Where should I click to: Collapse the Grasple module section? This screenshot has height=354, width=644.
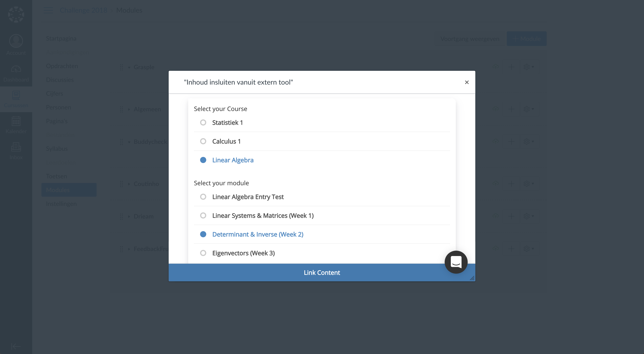tap(129, 67)
